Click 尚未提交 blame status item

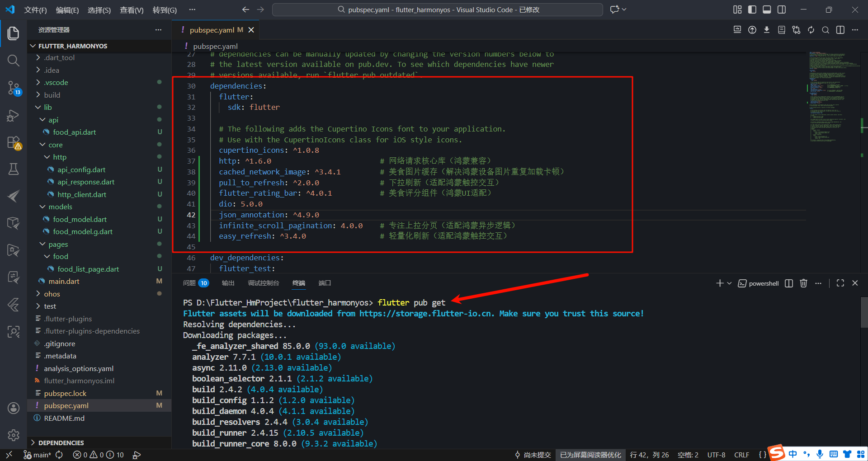533,455
